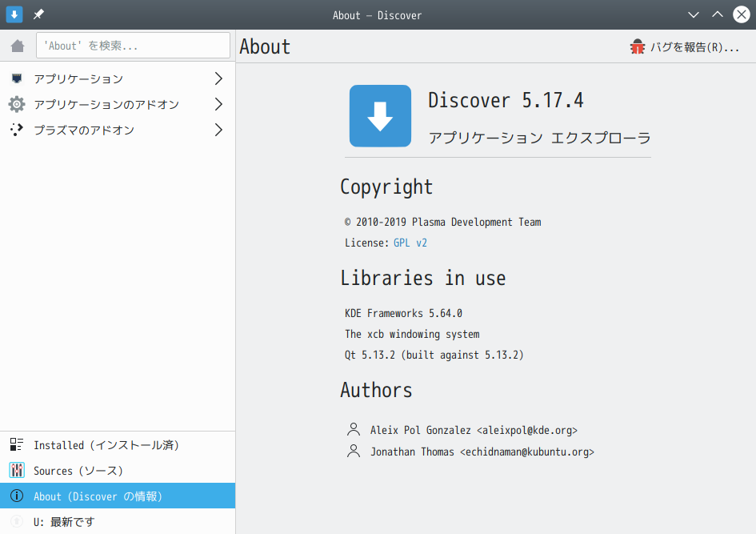Click the About info circle icon
Image resolution: width=756 pixels, height=534 pixels.
(x=17, y=496)
